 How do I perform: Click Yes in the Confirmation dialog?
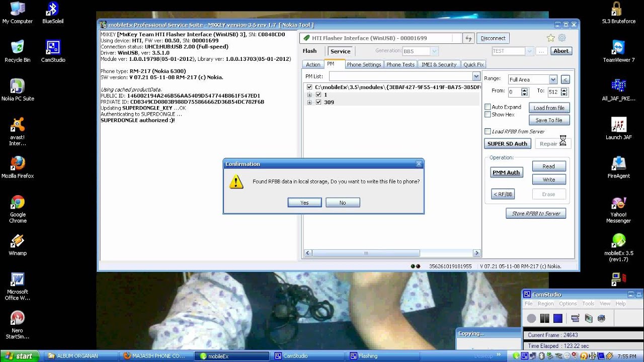304,203
